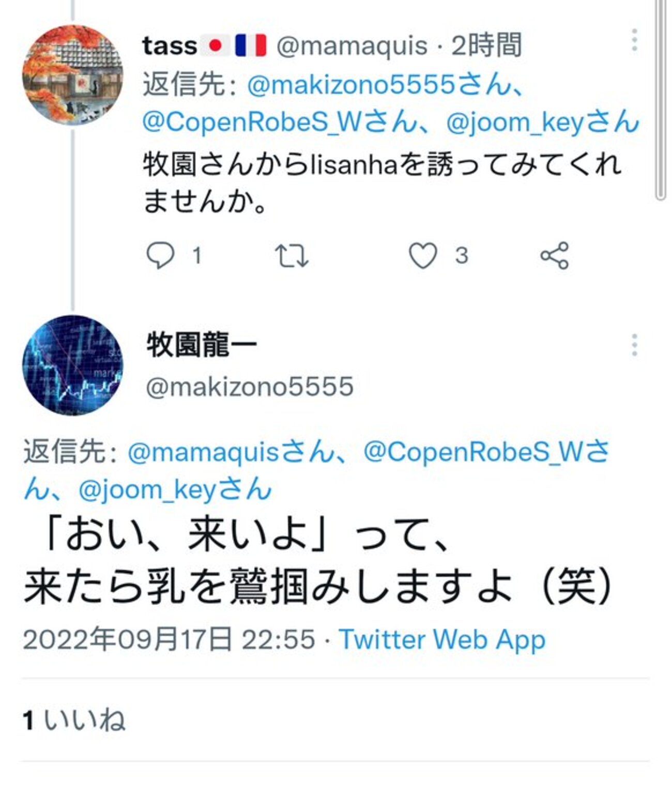Open three-dot menu on tass's tweet
672x785 pixels.
[634, 40]
